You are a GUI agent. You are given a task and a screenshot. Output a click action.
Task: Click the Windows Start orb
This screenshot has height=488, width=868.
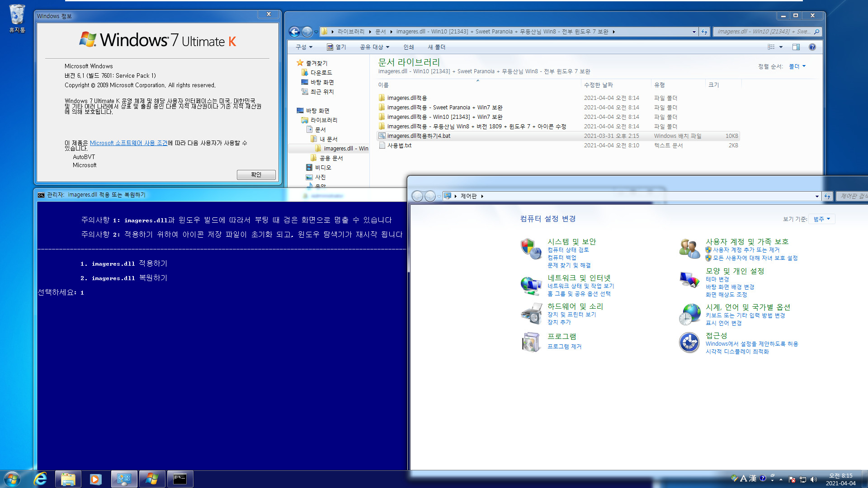[12, 479]
